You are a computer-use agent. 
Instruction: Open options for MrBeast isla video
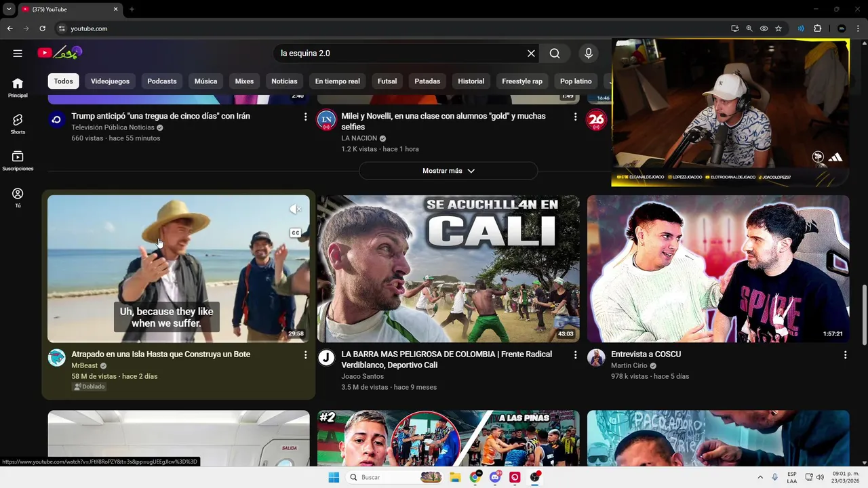click(x=305, y=354)
